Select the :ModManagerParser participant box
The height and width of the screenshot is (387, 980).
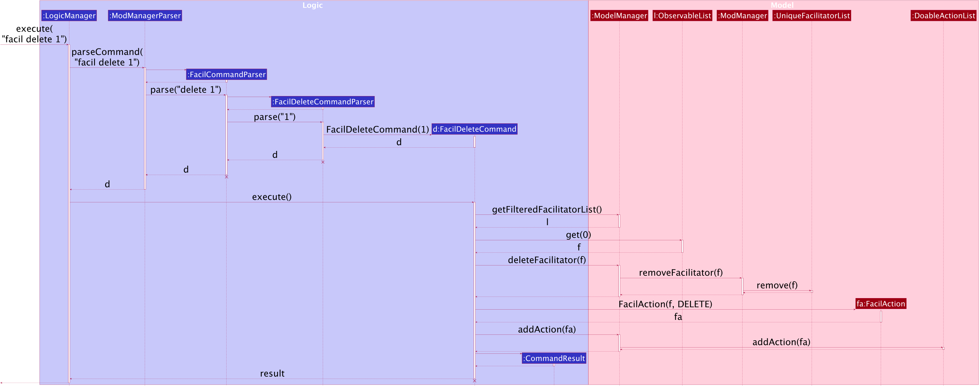click(145, 16)
